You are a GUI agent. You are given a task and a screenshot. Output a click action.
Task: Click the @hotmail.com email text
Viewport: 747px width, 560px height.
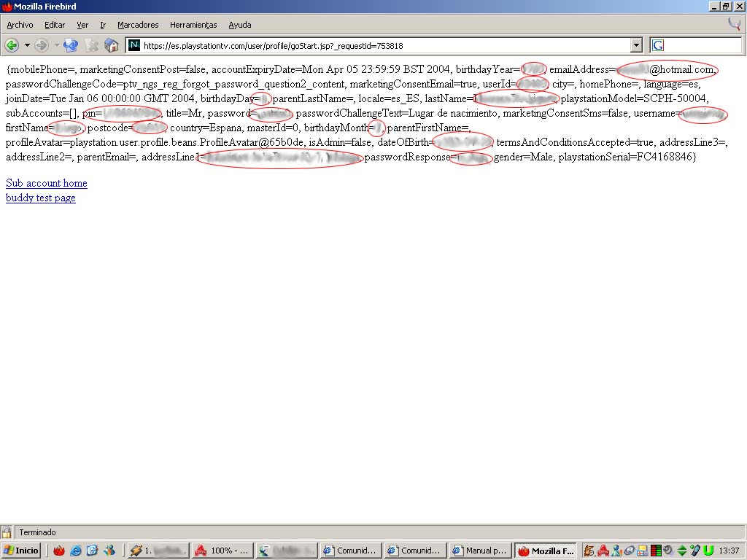point(682,69)
